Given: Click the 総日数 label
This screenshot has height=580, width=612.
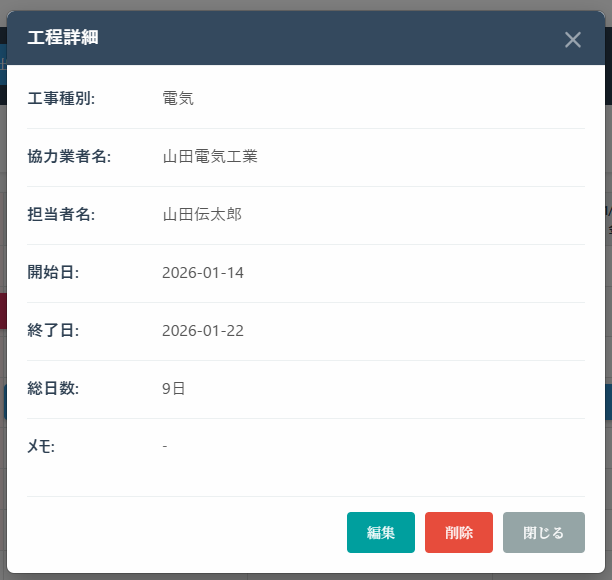Looking at the screenshot, I should (53, 389).
